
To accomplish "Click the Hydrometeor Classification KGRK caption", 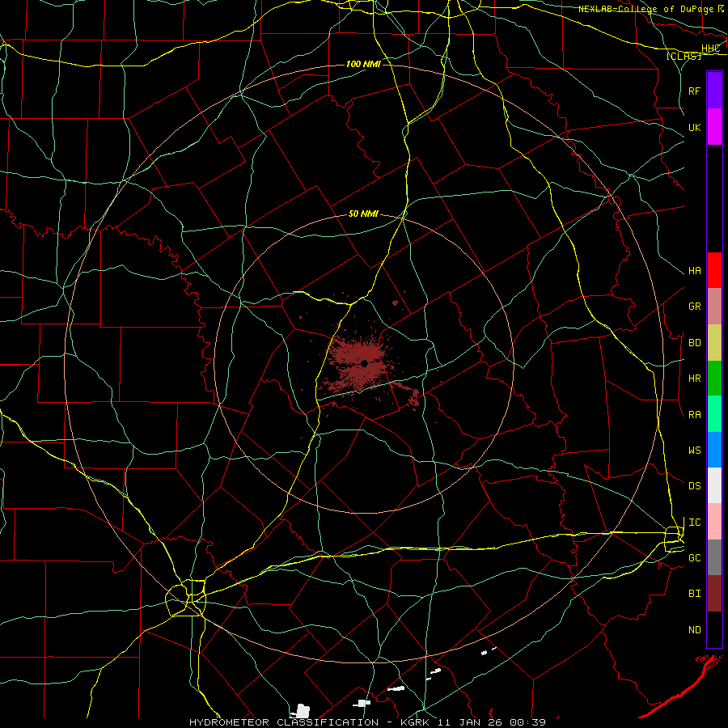I will pos(367,722).
